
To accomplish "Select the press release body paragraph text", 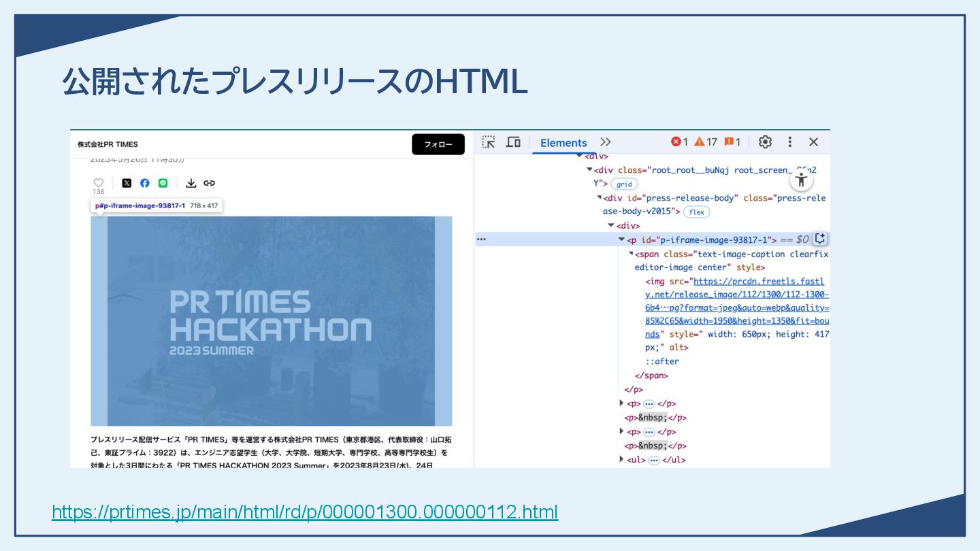I will click(x=269, y=452).
